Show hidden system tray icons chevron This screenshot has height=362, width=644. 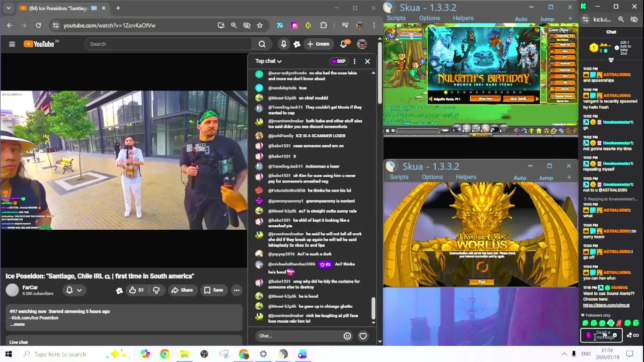coord(564,354)
